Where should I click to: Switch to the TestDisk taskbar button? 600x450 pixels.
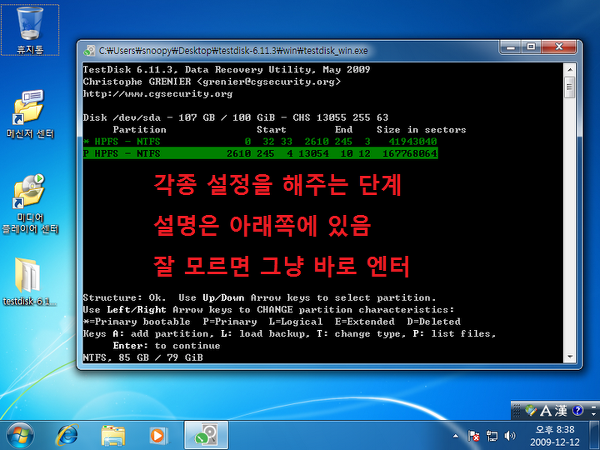click(206, 435)
